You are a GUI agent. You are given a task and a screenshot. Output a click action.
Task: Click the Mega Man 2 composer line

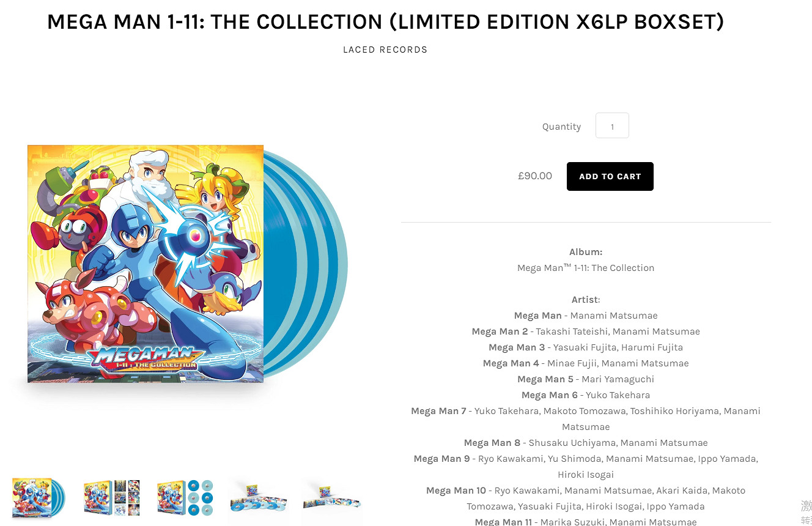[x=586, y=332]
